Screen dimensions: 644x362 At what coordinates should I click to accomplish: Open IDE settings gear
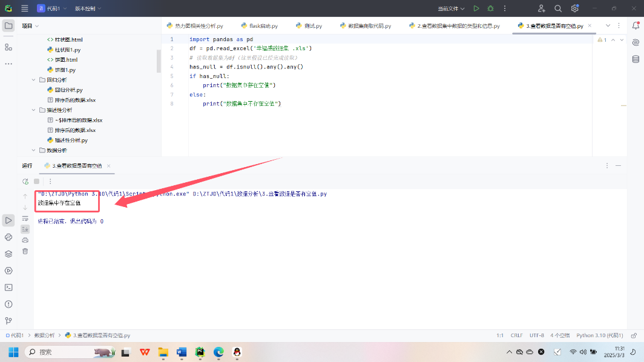click(x=574, y=8)
